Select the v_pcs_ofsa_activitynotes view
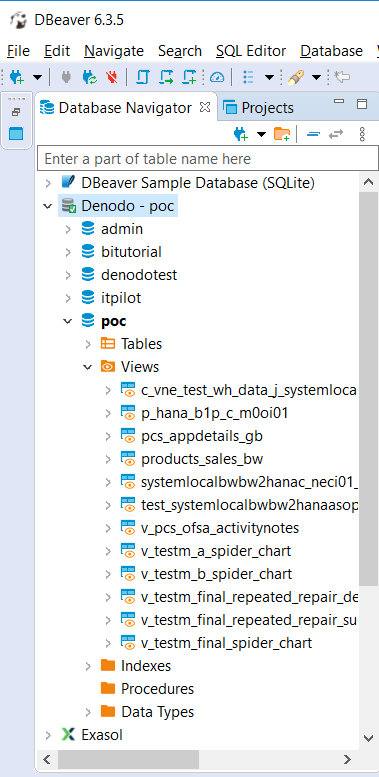The height and width of the screenshot is (777, 379). click(220, 528)
